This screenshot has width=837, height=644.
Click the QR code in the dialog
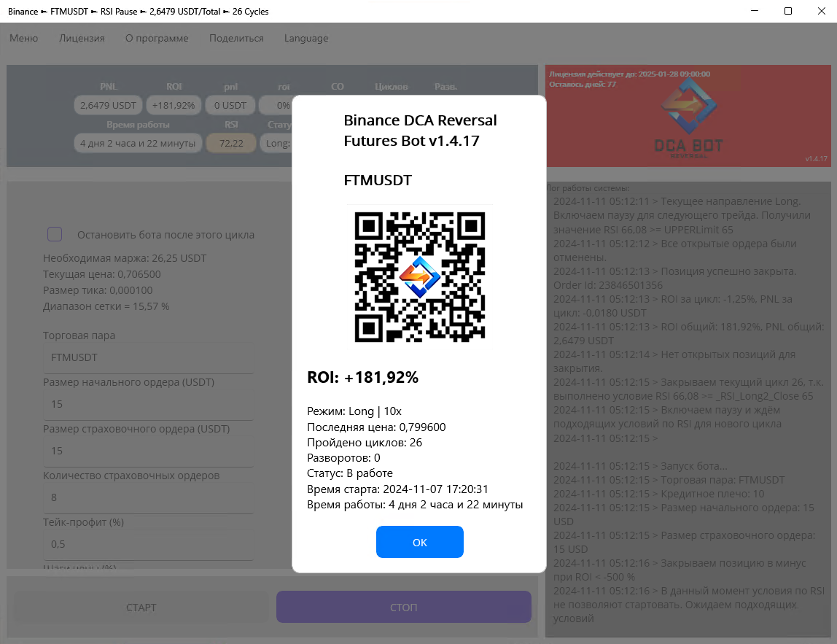tap(419, 276)
